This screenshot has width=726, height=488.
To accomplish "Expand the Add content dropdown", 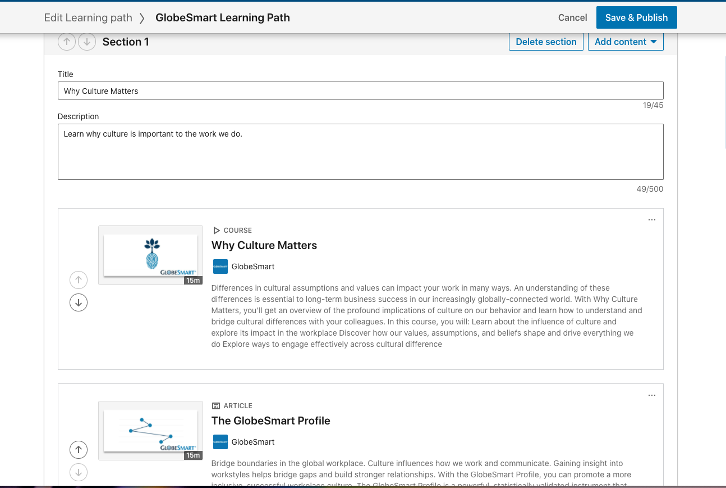I will tap(626, 42).
